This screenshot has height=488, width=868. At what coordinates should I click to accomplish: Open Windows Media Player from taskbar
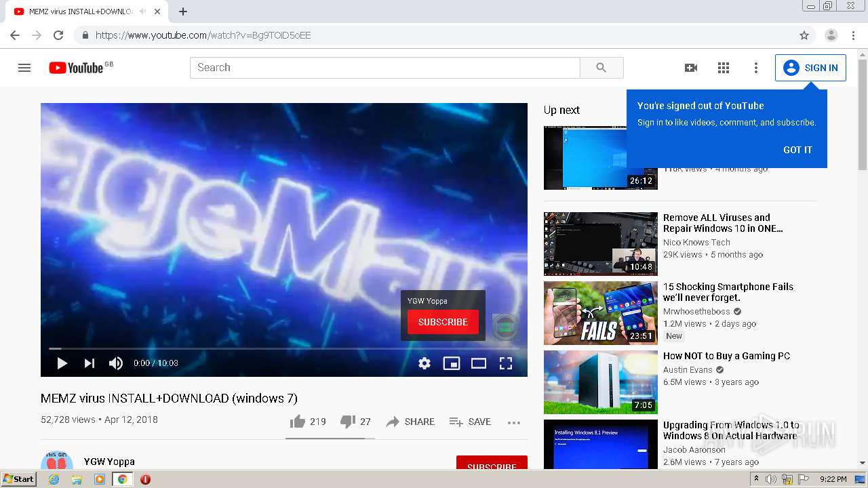click(x=100, y=479)
